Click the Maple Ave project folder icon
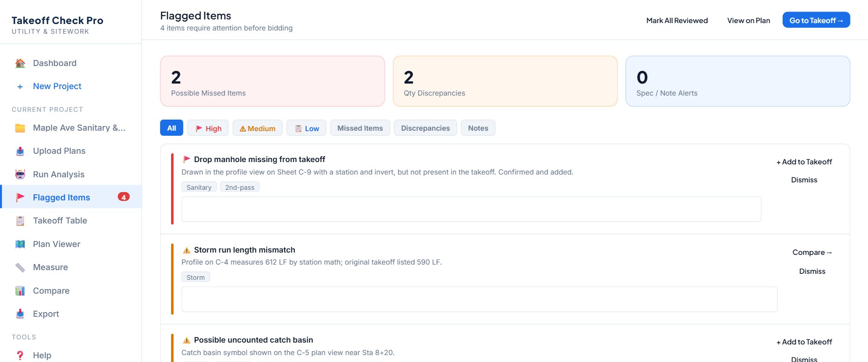Screen dimensions: 868x362 (20, 128)
